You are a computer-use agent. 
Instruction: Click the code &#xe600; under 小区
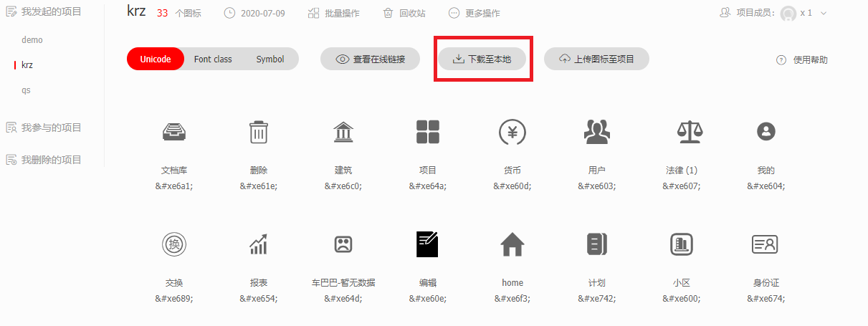(682, 298)
